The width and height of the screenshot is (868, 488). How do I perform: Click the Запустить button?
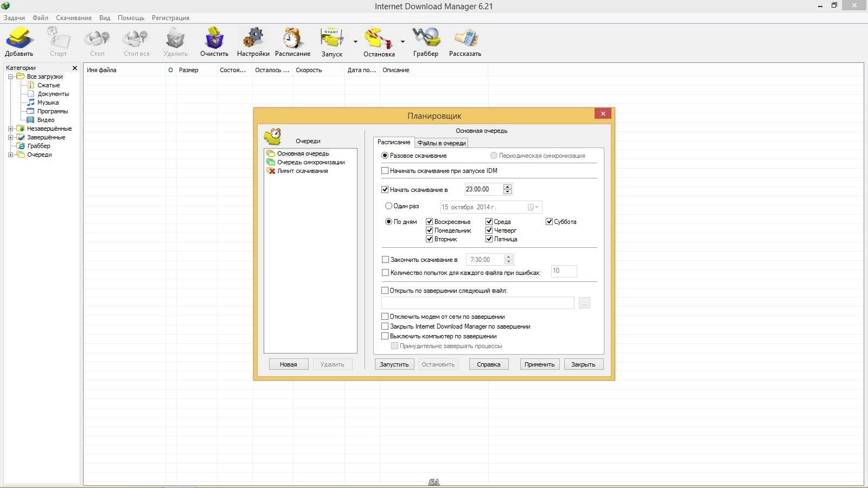[x=394, y=364]
